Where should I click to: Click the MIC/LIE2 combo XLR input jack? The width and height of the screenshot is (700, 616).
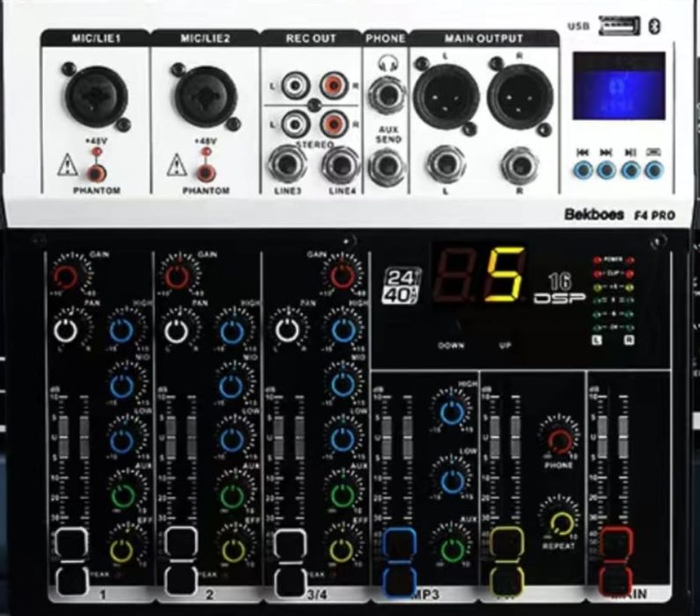point(206,96)
